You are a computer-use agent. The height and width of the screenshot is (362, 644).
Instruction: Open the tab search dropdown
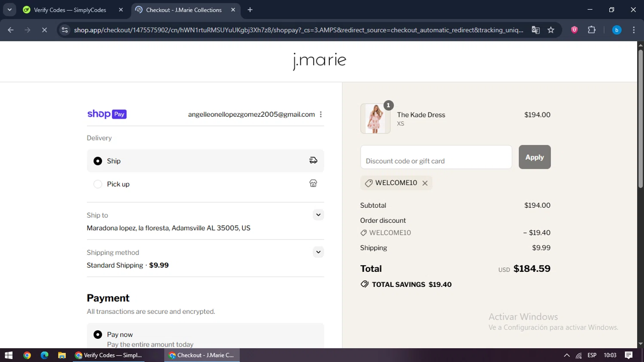coord(9,10)
